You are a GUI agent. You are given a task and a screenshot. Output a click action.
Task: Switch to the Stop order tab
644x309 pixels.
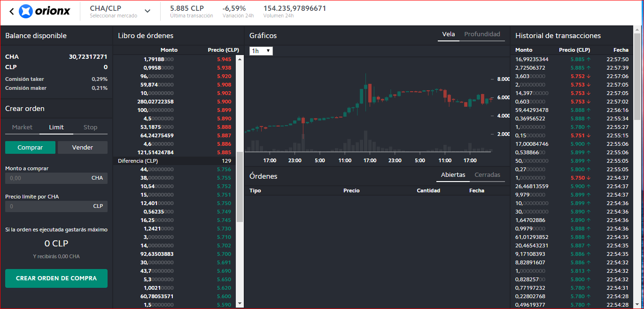pyautogui.click(x=90, y=127)
